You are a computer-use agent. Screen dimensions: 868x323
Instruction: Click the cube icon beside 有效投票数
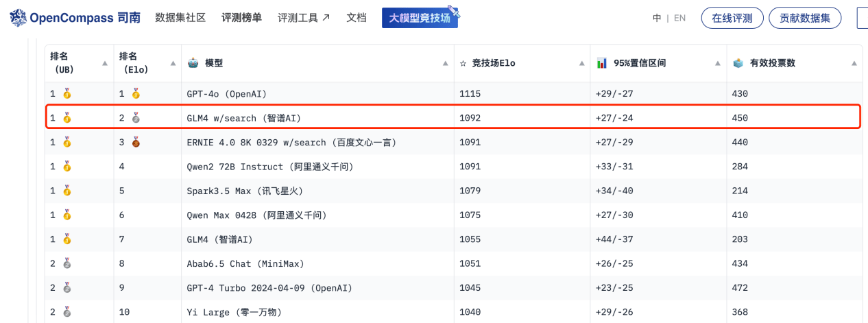point(738,63)
